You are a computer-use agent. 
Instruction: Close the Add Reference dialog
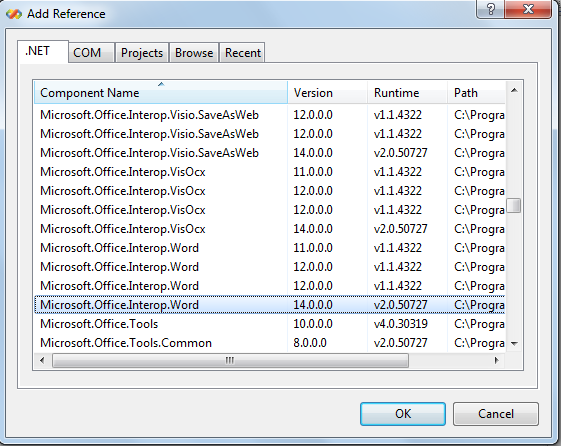coord(528,9)
